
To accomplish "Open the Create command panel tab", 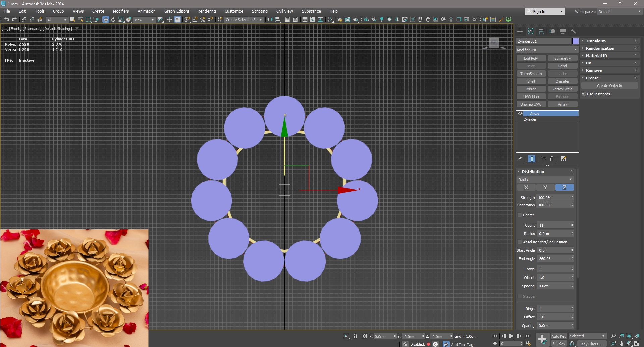I will [520, 31].
